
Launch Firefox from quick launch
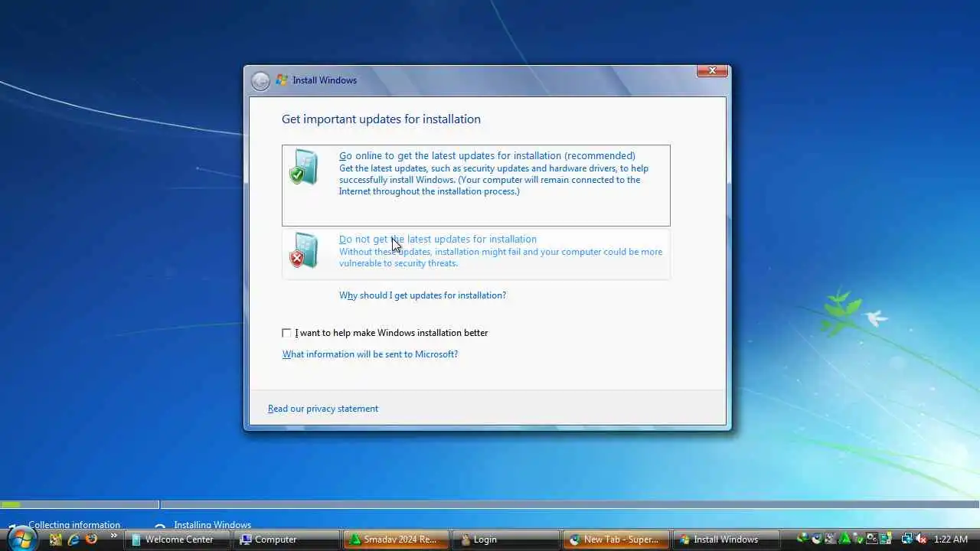click(92, 540)
